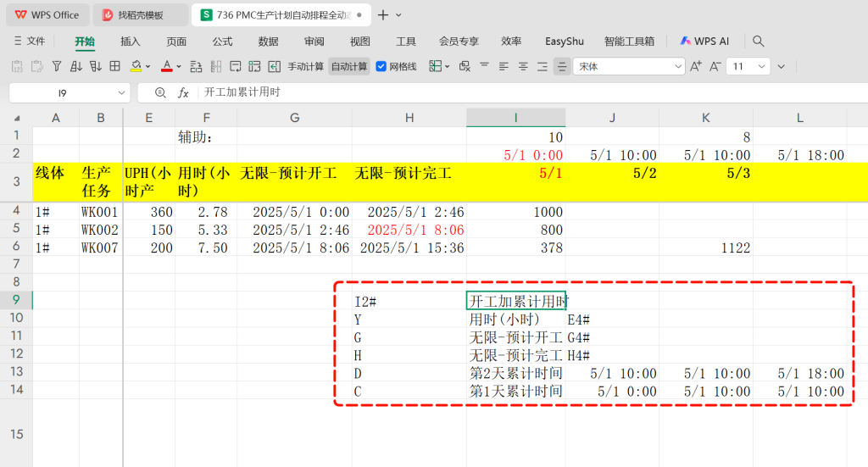Expand more toolbar options chevron
868x467 pixels.
click(x=781, y=67)
